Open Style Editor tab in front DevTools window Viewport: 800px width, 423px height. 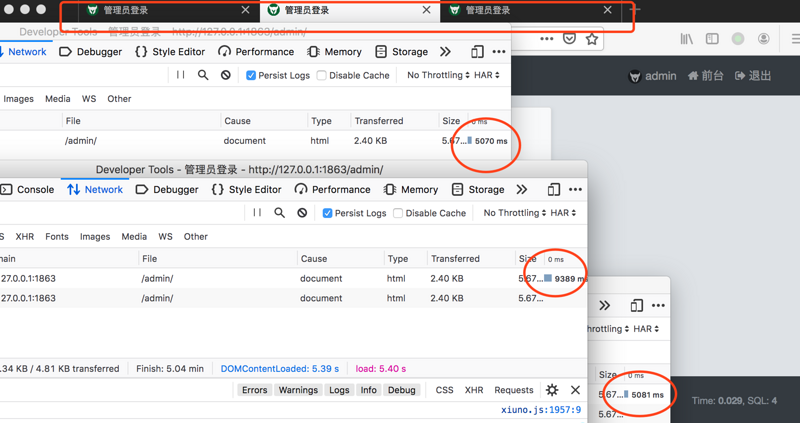point(246,189)
